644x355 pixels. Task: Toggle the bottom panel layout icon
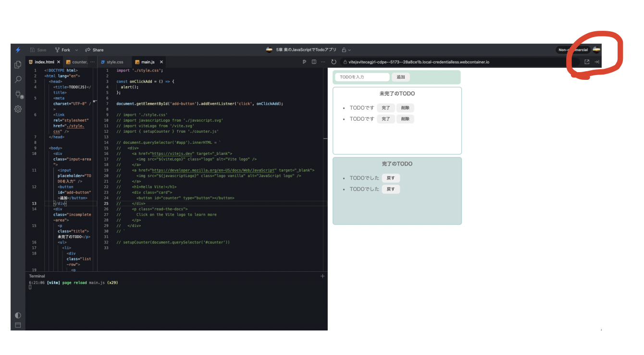(18, 325)
